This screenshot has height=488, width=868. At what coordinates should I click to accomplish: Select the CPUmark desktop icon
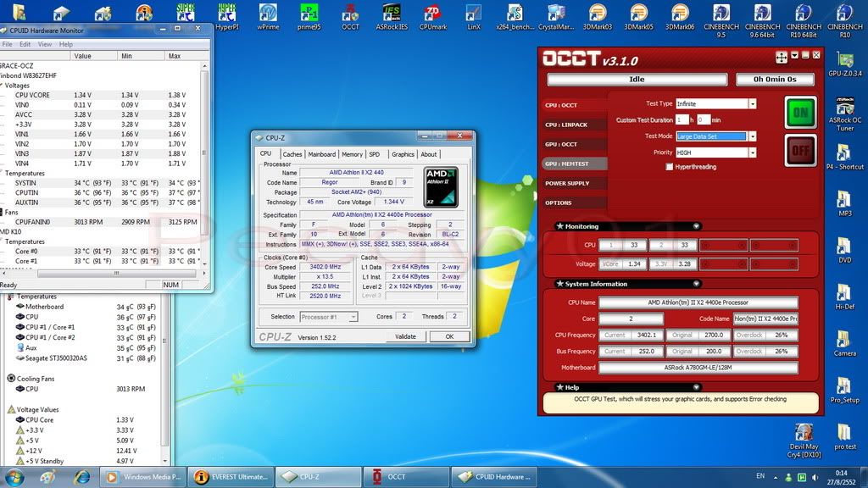[433, 17]
